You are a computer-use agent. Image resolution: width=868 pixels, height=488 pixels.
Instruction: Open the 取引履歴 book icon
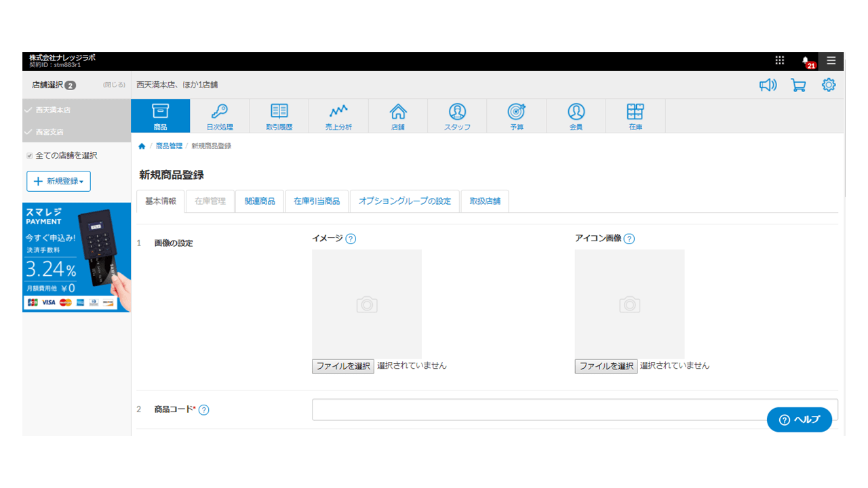click(x=279, y=116)
